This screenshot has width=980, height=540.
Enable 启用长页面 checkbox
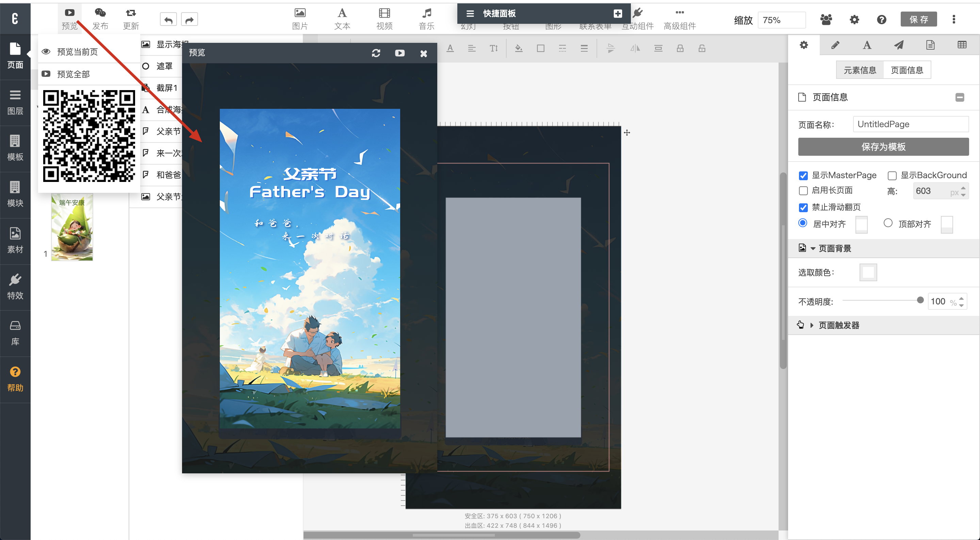(803, 190)
